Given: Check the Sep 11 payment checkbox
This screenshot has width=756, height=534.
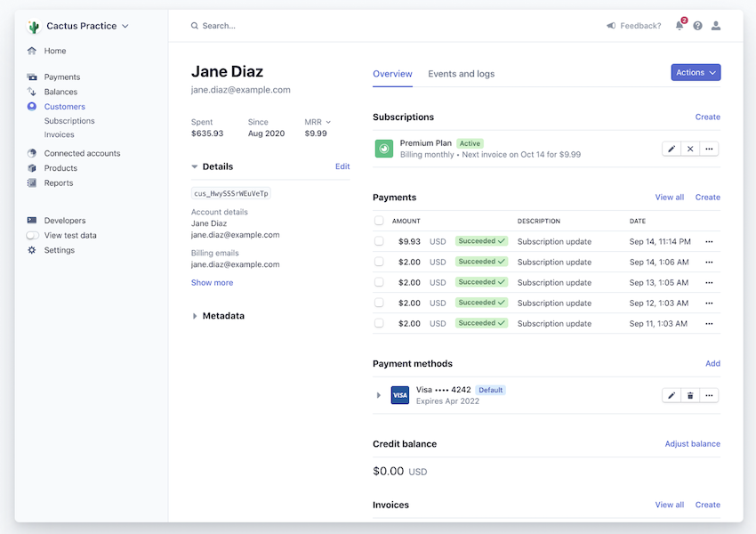Looking at the screenshot, I should click(x=378, y=323).
